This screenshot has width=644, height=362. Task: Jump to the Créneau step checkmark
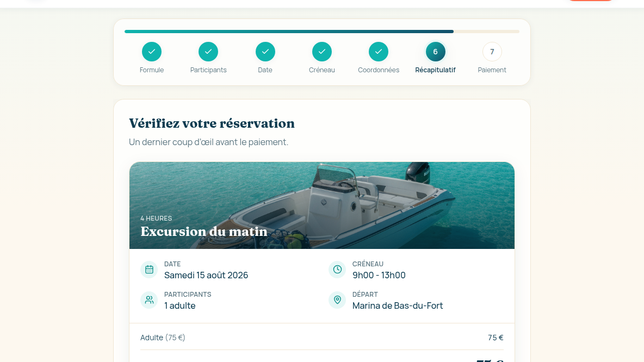(322, 52)
